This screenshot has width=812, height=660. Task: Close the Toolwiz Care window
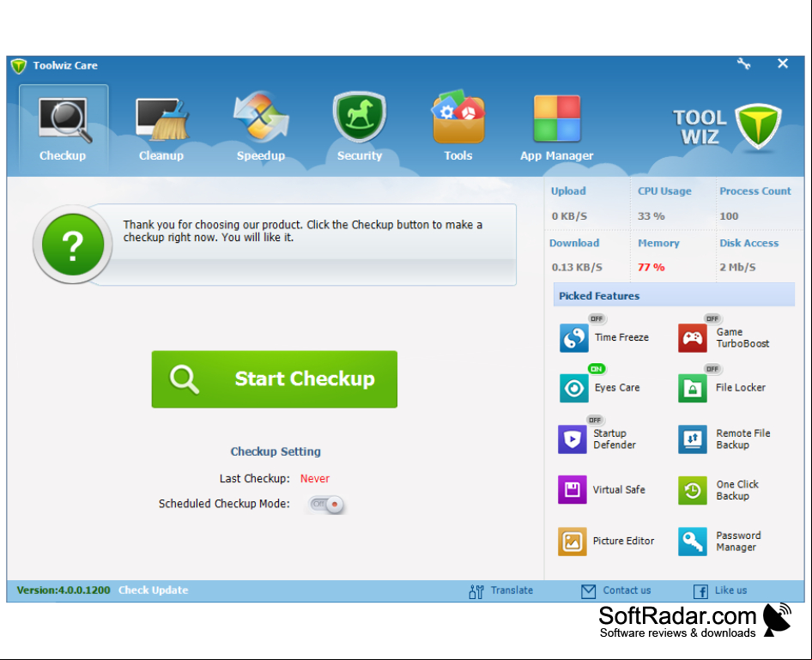click(x=783, y=64)
